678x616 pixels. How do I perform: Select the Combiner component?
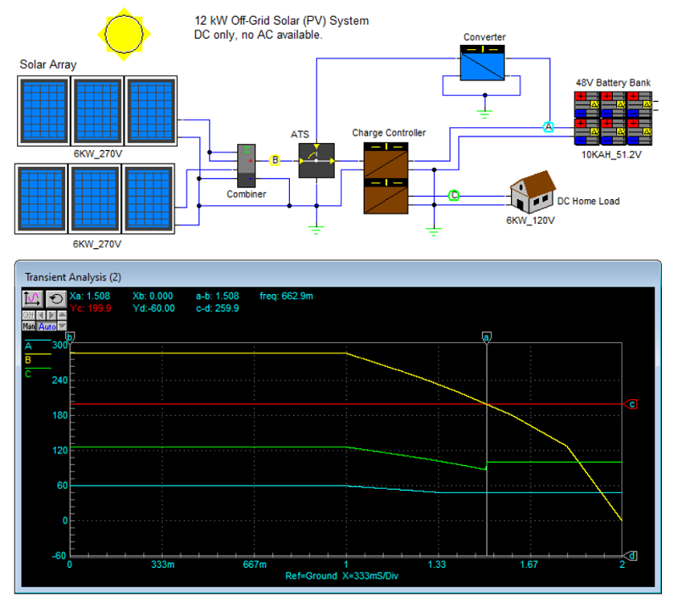pos(247,165)
